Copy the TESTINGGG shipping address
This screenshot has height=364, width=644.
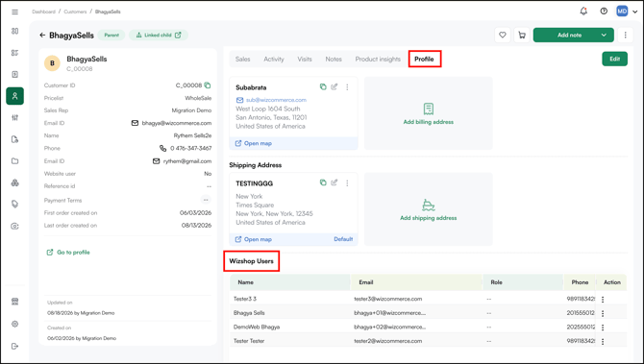pos(323,182)
